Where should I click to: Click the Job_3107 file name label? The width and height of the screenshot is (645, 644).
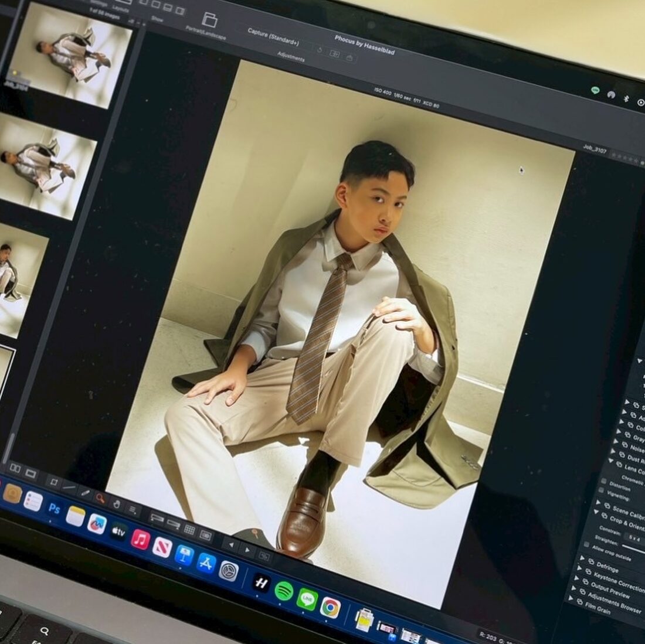(x=595, y=149)
